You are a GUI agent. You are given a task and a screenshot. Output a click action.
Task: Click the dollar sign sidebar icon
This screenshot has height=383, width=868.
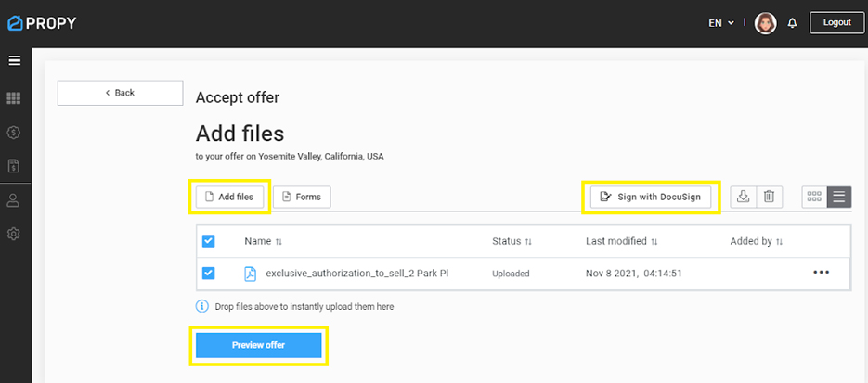point(14,132)
